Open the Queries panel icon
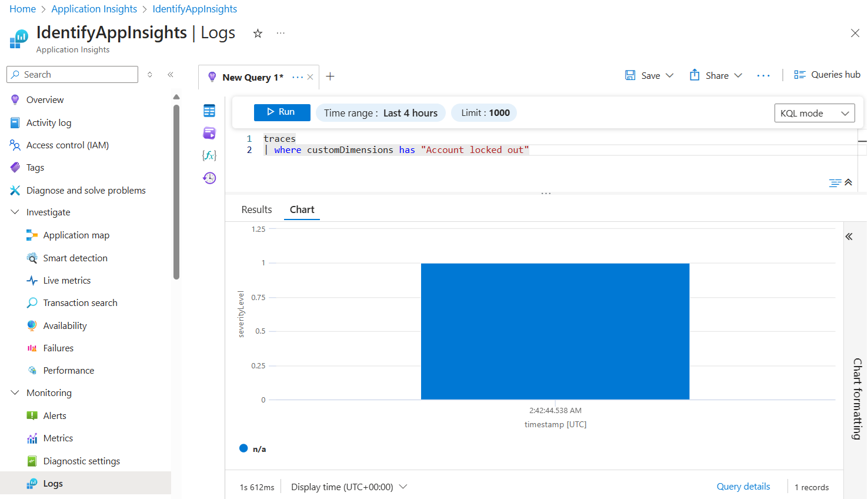 (x=209, y=133)
